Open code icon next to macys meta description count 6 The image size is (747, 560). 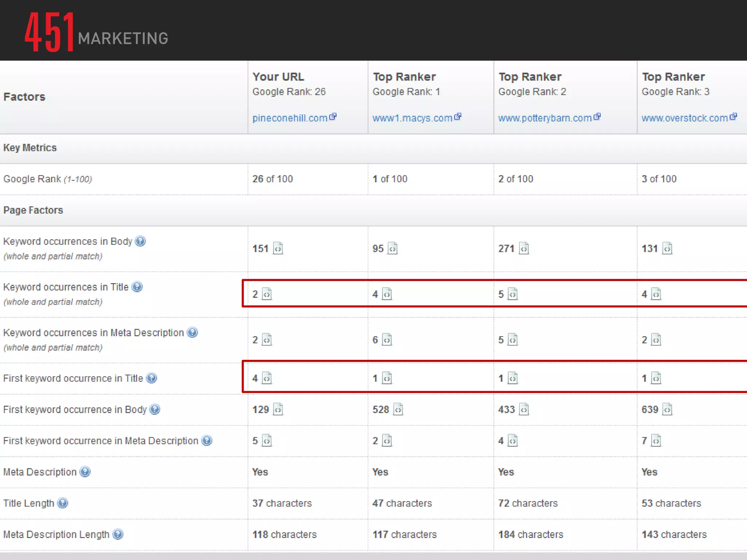[x=387, y=340]
